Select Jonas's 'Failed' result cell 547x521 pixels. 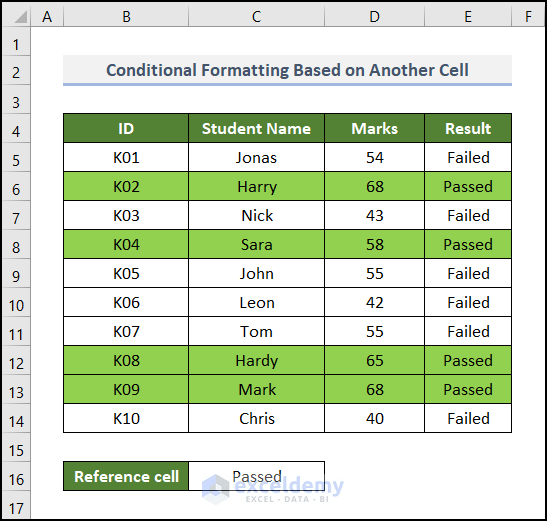click(468, 157)
